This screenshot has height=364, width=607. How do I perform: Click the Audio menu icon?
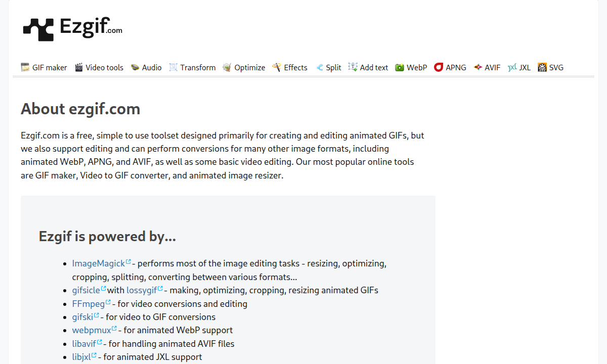tap(135, 67)
